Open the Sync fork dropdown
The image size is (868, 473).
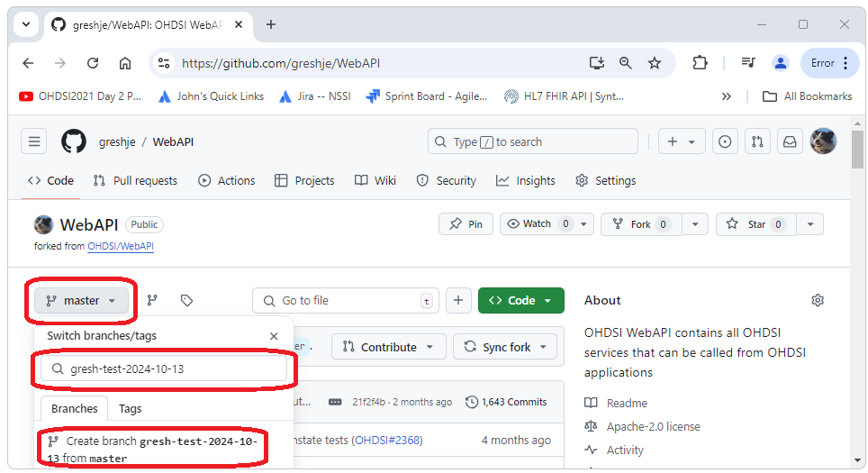(x=505, y=347)
